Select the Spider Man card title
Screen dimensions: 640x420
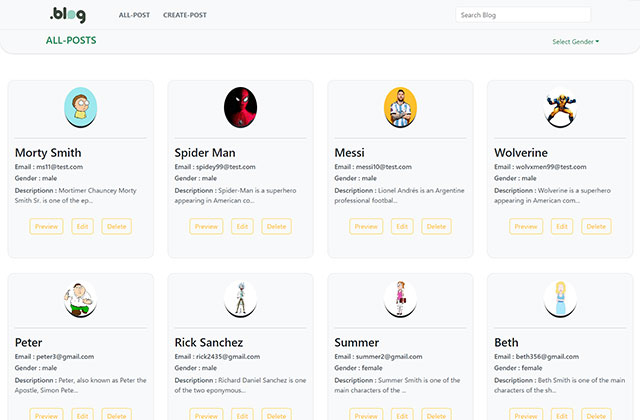(x=205, y=153)
